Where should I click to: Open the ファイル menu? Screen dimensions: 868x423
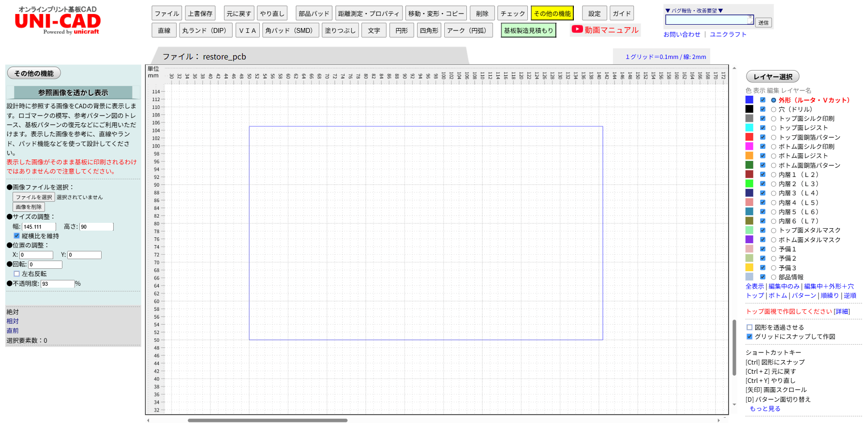click(166, 14)
